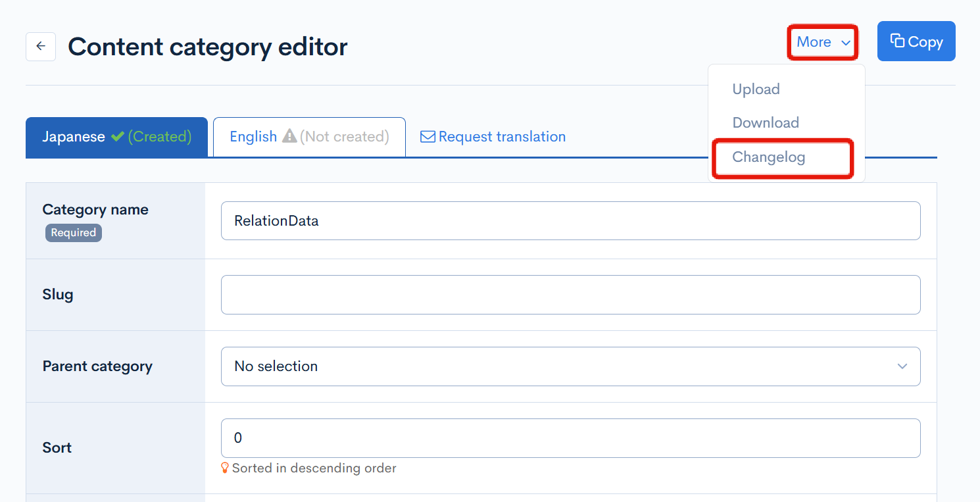Click the copy icon in Copy button
Viewport: 980px width, 502px height.
pyautogui.click(x=897, y=41)
